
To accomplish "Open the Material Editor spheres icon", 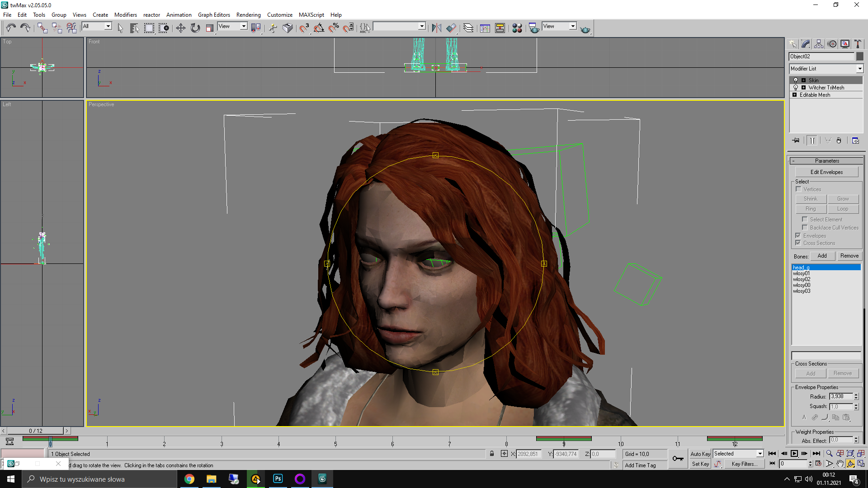I will [517, 28].
